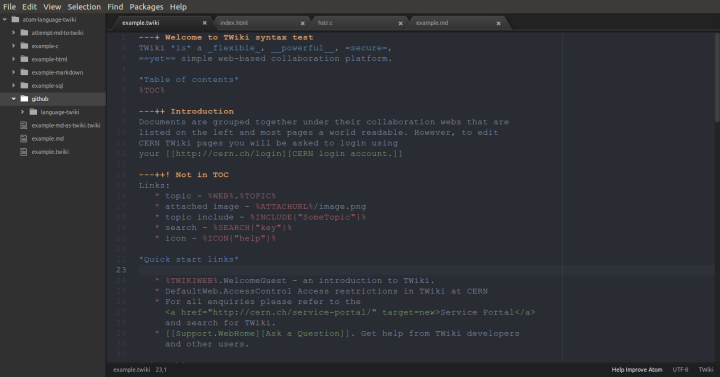Expand the language-twiki folder arrow
Image resolution: width=720 pixels, height=377 pixels.
click(22, 112)
